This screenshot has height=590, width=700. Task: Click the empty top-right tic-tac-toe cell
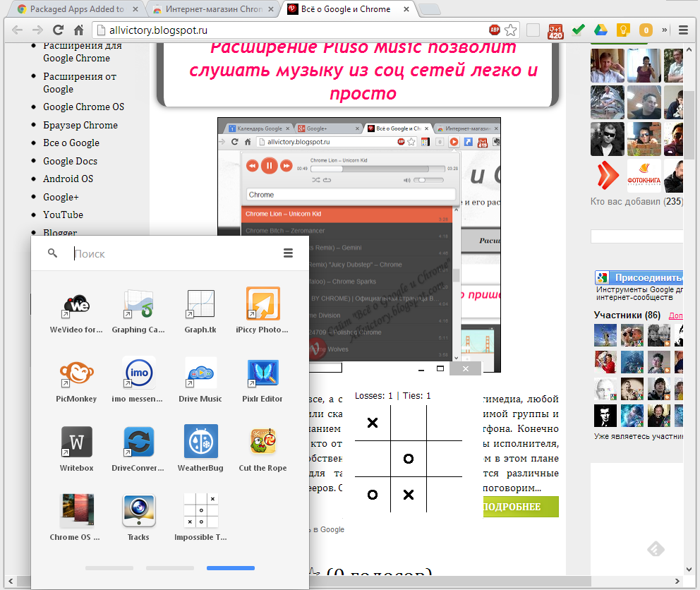[x=444, y=423]
